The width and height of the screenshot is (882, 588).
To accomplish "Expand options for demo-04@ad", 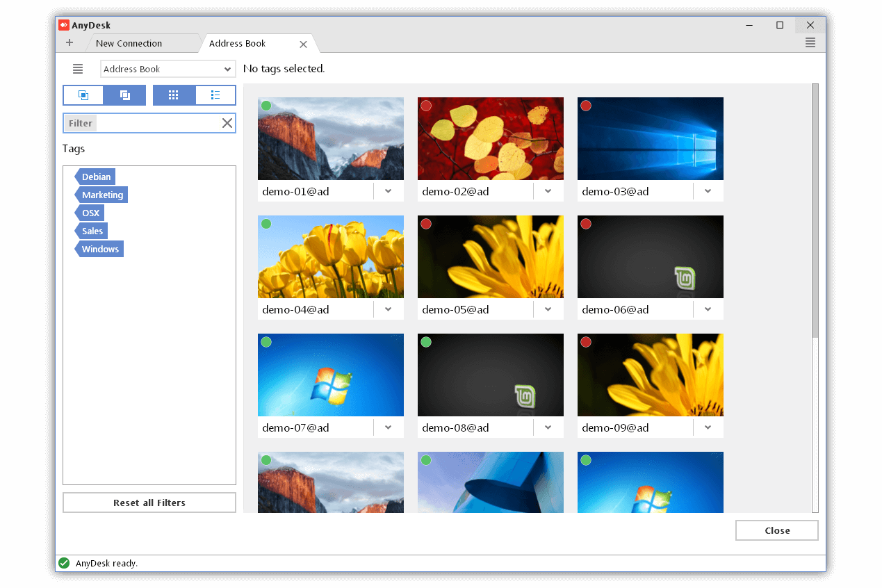I will click(x=389, y=309).
